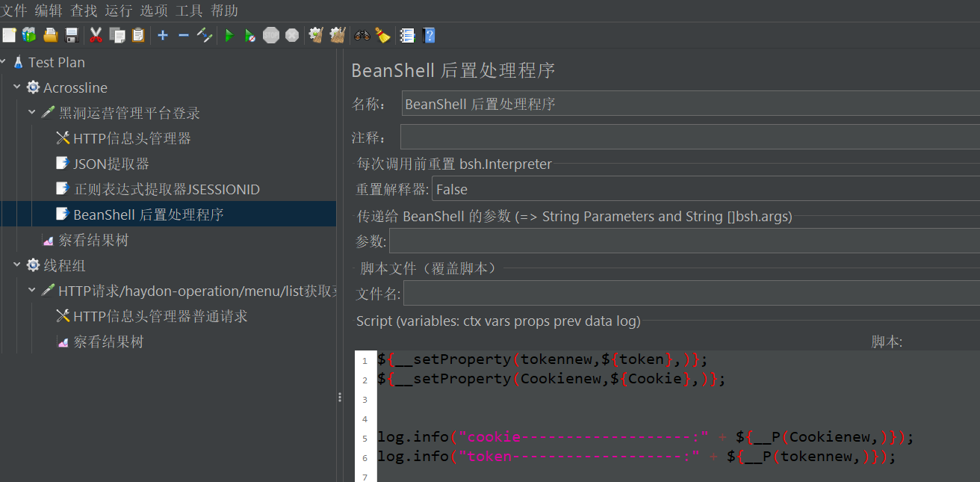Expand all tree nodes with plus icon

point(163,35)
